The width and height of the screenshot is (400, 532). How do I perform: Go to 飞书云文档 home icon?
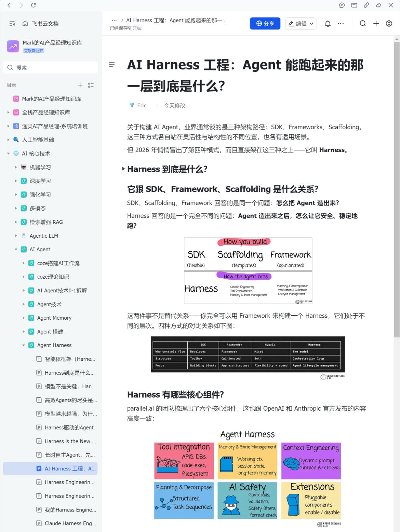(25, 24)
